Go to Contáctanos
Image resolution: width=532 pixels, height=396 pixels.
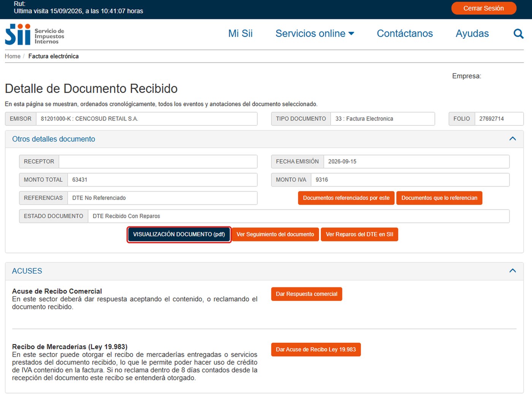405,33
